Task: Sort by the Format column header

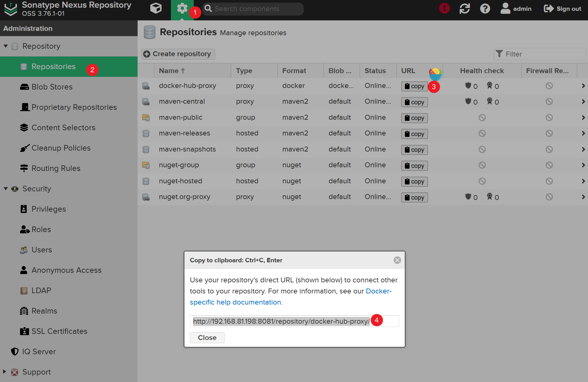Action: pyautogui.click(x=300, y=71)
